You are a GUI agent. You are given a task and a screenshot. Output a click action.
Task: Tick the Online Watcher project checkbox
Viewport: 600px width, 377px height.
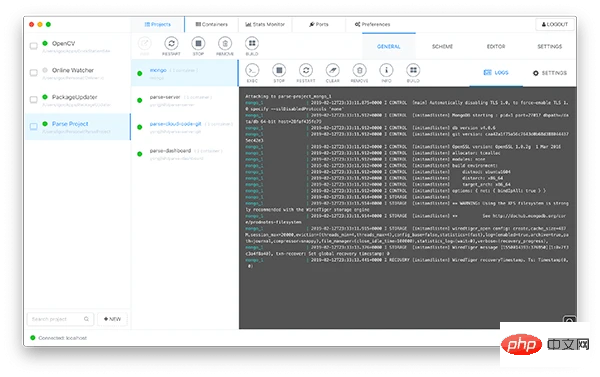click(34, 73)
